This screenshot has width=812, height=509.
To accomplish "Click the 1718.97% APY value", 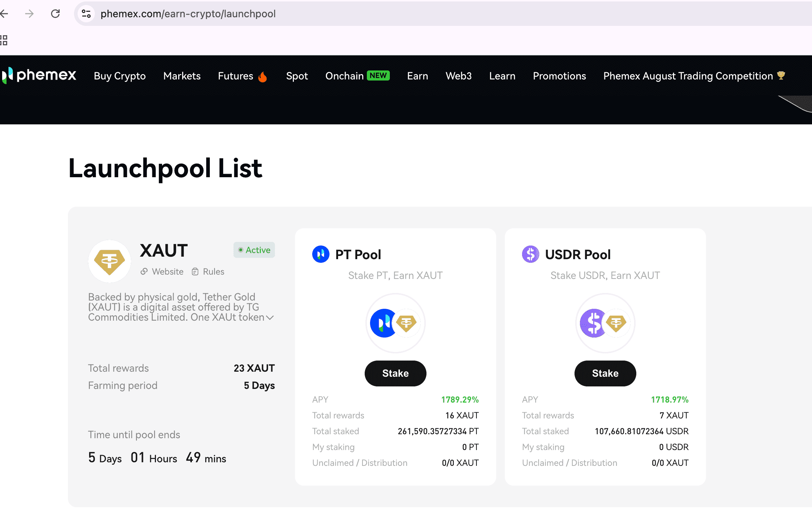I will [x=670, y=399].
